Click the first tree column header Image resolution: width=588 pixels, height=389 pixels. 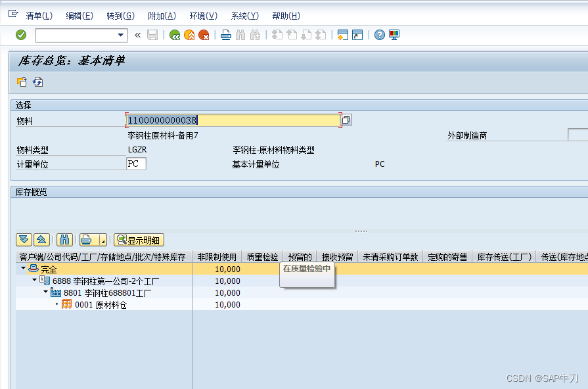coord(102,256)
